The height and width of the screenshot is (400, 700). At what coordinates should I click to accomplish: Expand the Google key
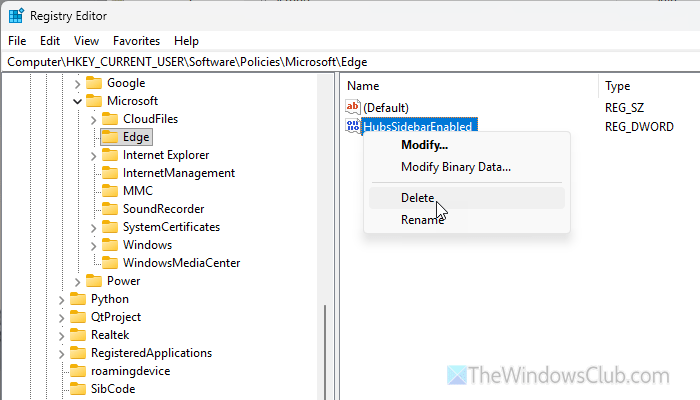point(77,83)
